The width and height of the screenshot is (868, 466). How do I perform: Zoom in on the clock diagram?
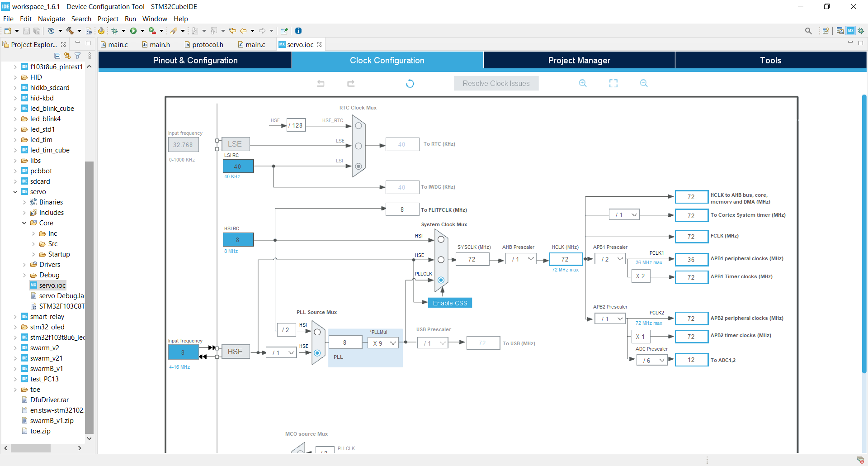coord(583,83)
